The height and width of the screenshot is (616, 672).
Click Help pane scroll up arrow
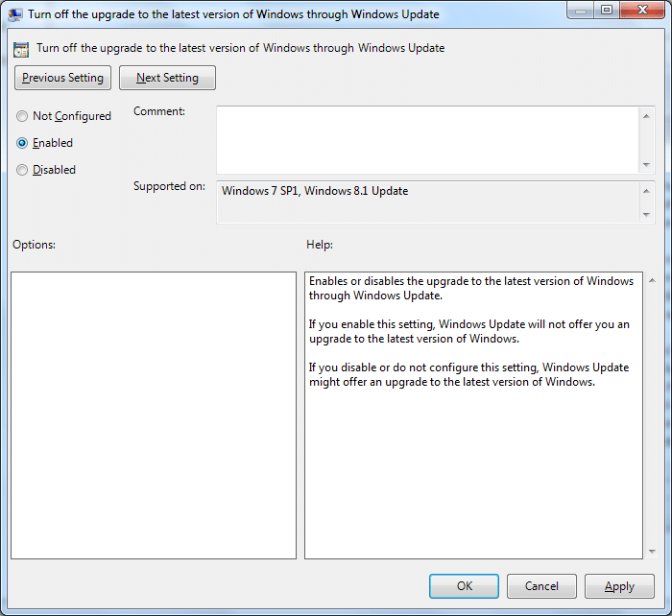click(x=652, y=280)
